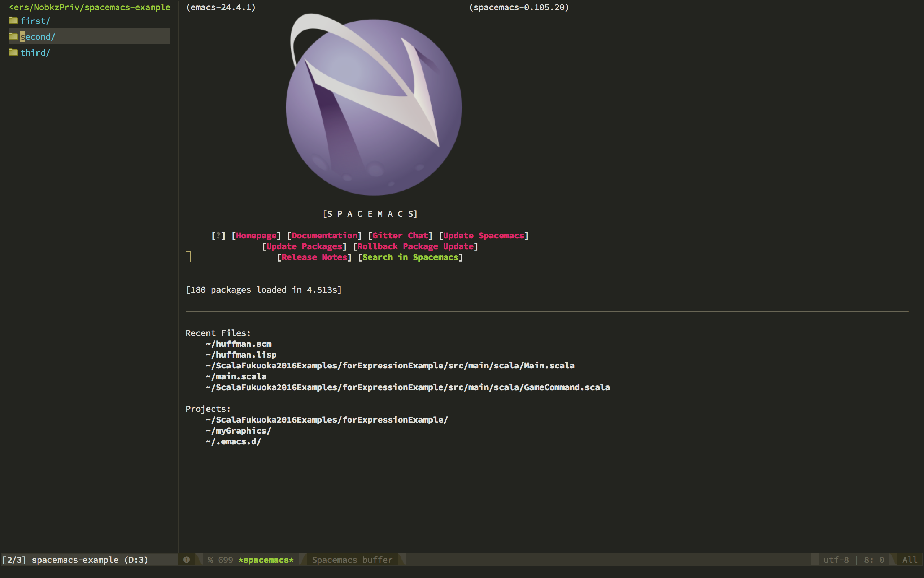Image resolution: width=924 pixels, height=578 pixels.
Task: Open recent file Main.scala
Action: tap(390, 366)
